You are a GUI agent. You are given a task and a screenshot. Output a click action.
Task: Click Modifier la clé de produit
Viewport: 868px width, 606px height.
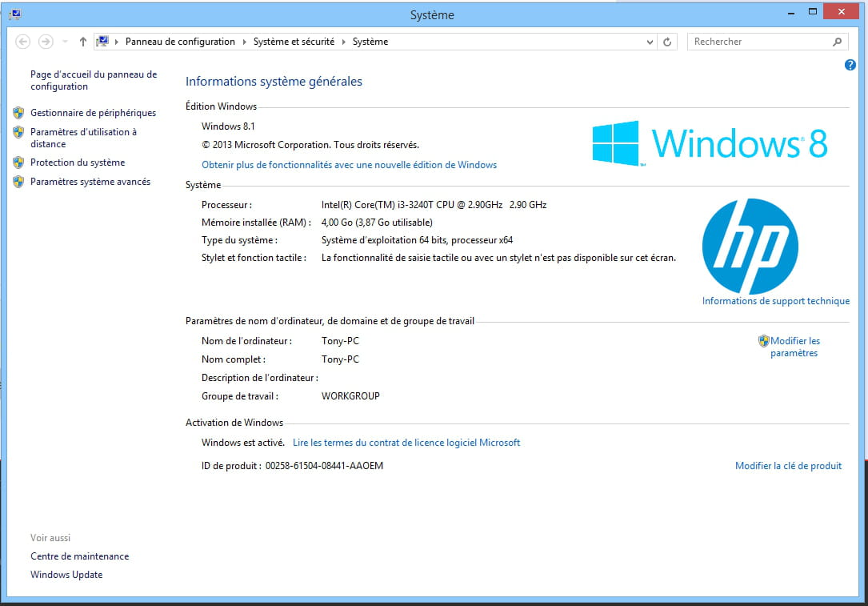(x=788, y=466)
